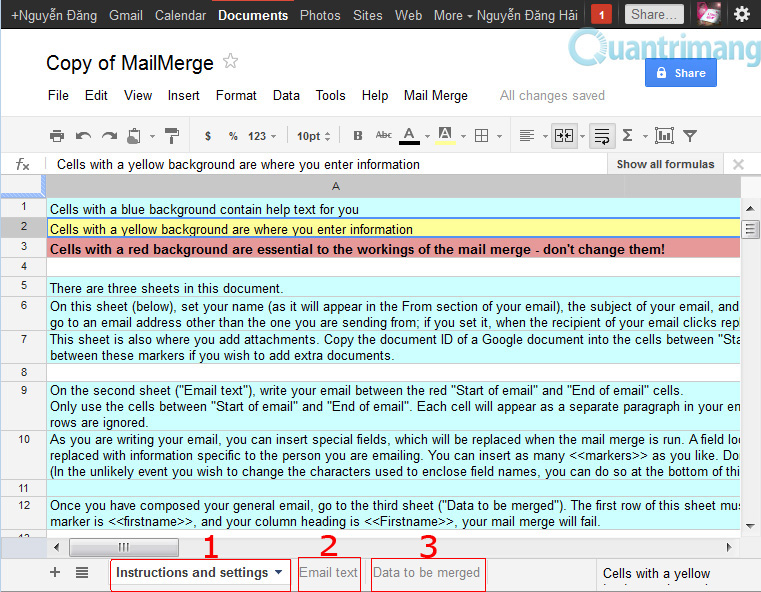Click the blue Share button
This screenshot has height=592, width=761.
[x=680, y=73]
